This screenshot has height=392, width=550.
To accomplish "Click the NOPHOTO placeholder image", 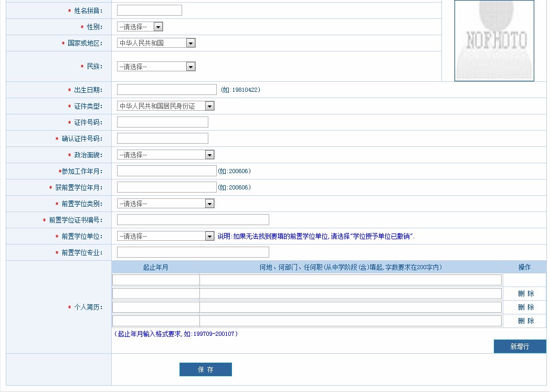I will (x=494, y=40).
